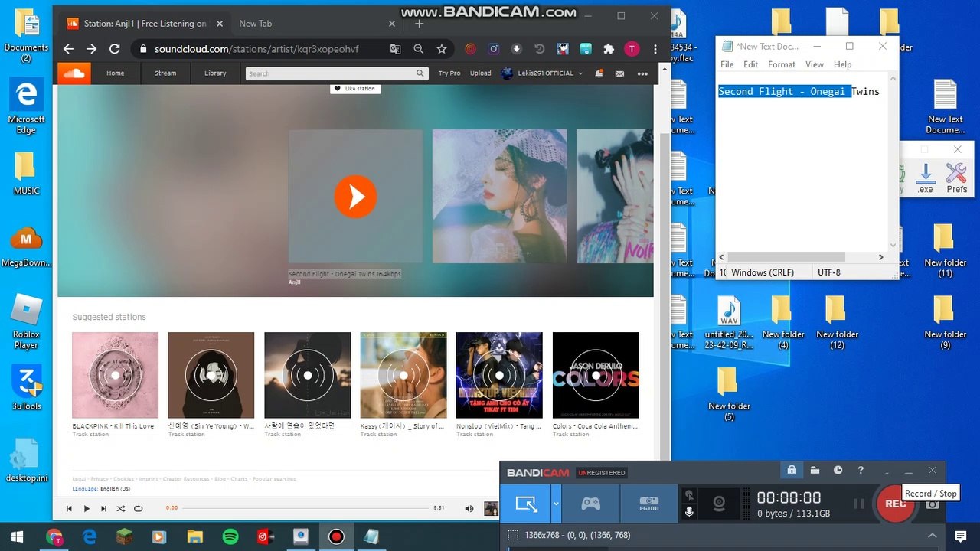Open the Sin Ye Young track station

(x=211, y=375)
